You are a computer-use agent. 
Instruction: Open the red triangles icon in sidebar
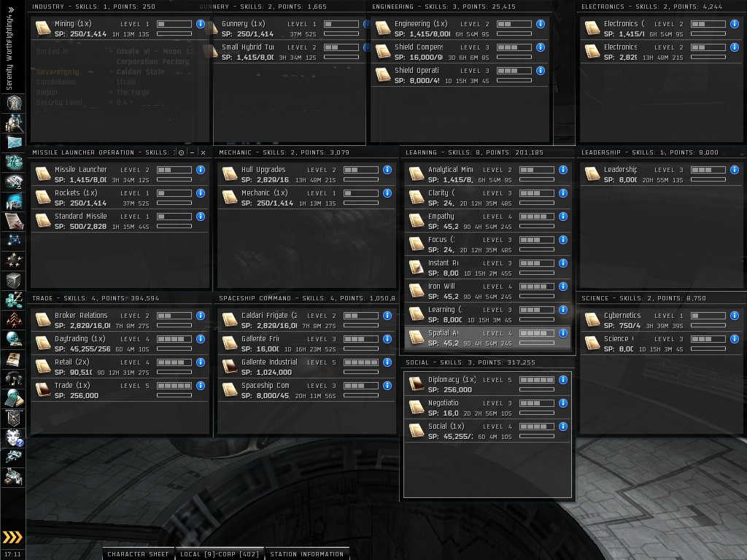pos(14,319)
